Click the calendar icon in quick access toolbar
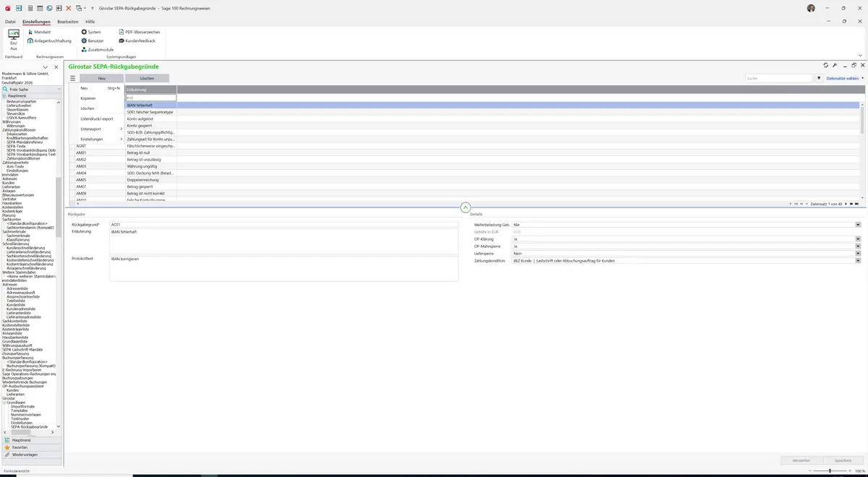Viewport: 868px width, 477px height. click(x=39, y=7)
